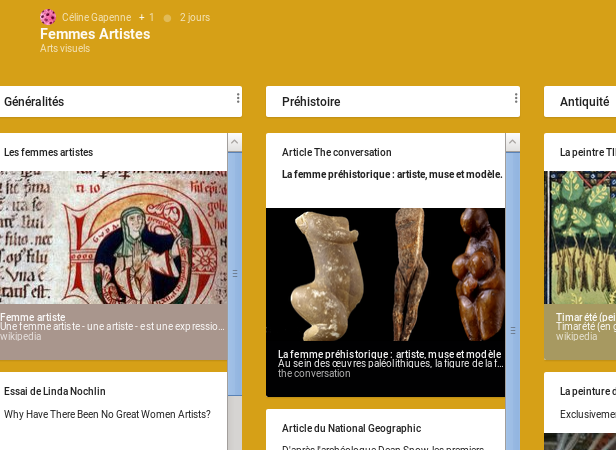Select the Antiquité column header
This screenshot has width=616, height=450.
(580, 101)
